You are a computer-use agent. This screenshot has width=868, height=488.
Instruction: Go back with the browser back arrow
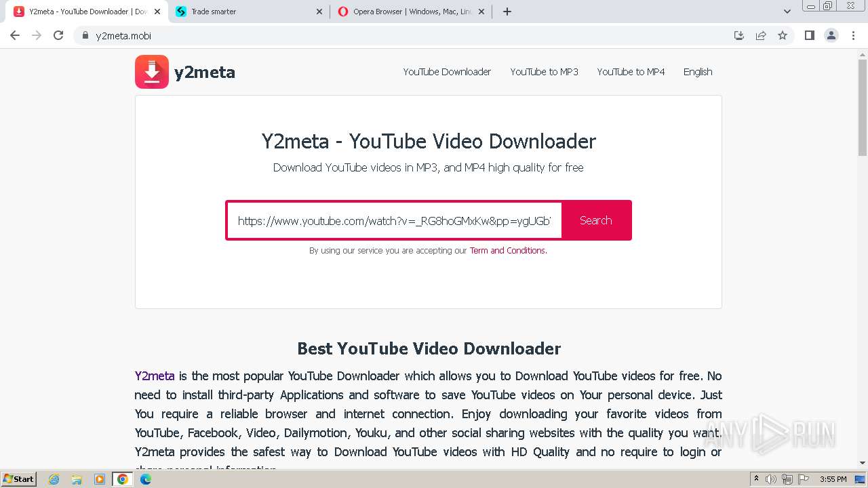click(x=15, y=36)
